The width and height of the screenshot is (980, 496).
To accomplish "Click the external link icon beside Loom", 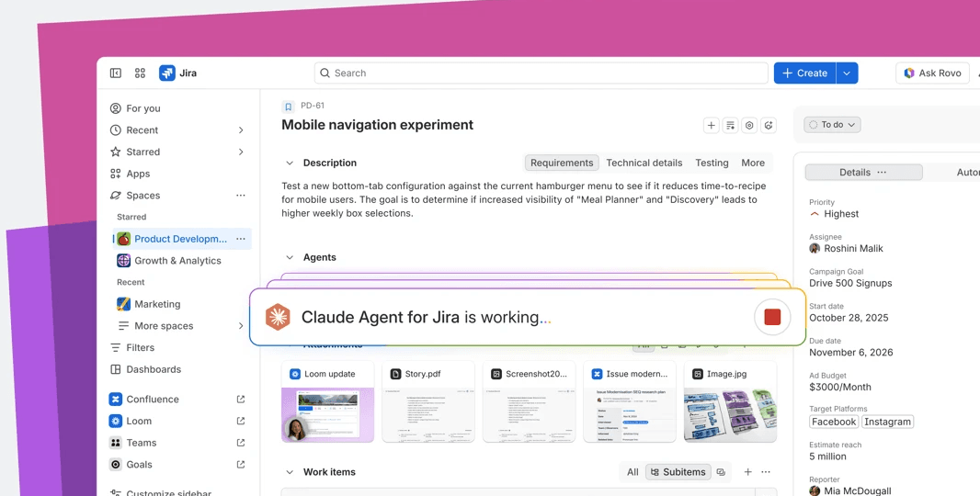I will (x=241, y=421).
